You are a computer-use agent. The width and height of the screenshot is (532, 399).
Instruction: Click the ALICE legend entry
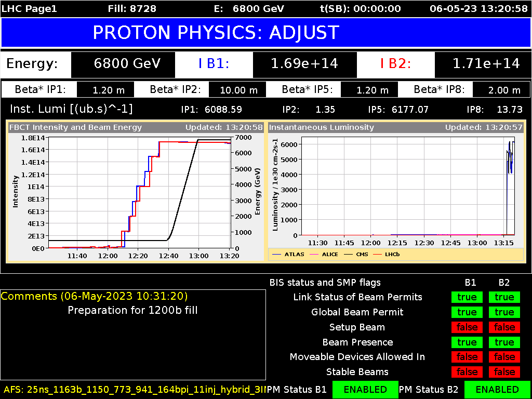point(325,254)
